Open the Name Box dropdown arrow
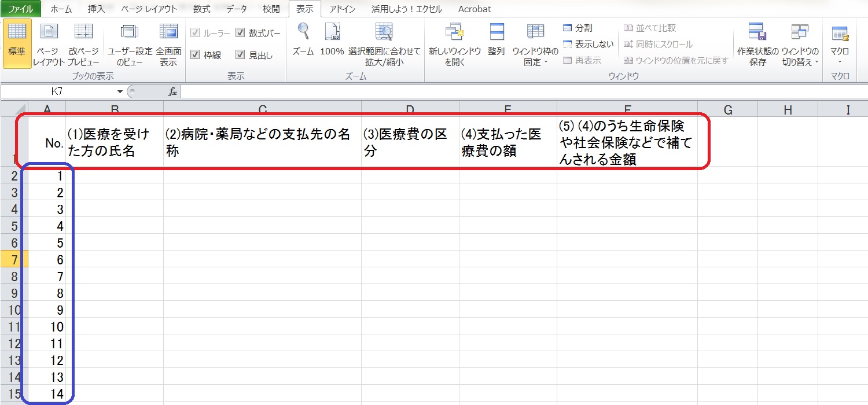The image size is (868, 405). [x=120, y=91]
